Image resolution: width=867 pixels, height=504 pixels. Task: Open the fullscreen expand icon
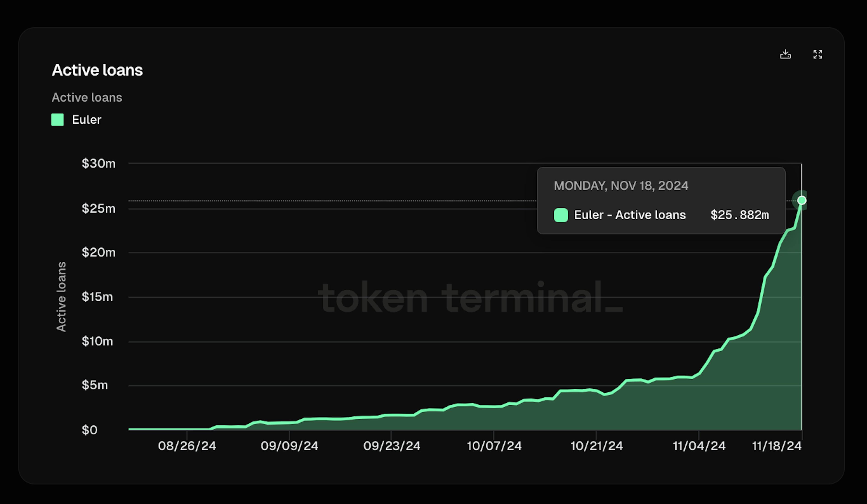pos(818,54)
